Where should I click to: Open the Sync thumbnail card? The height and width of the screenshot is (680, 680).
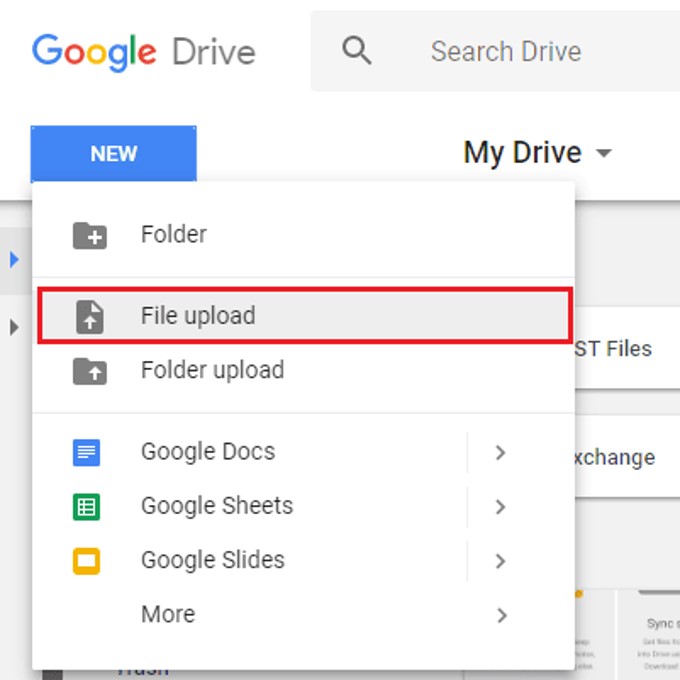649,634
